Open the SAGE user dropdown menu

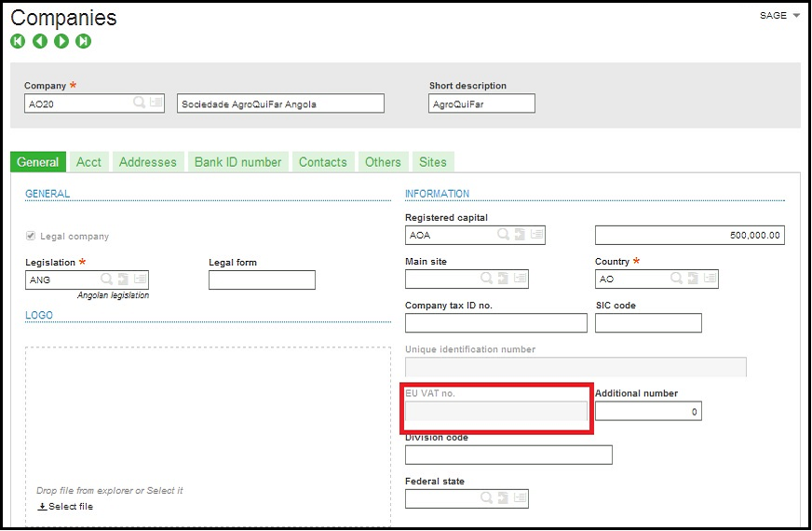[779, 16]
